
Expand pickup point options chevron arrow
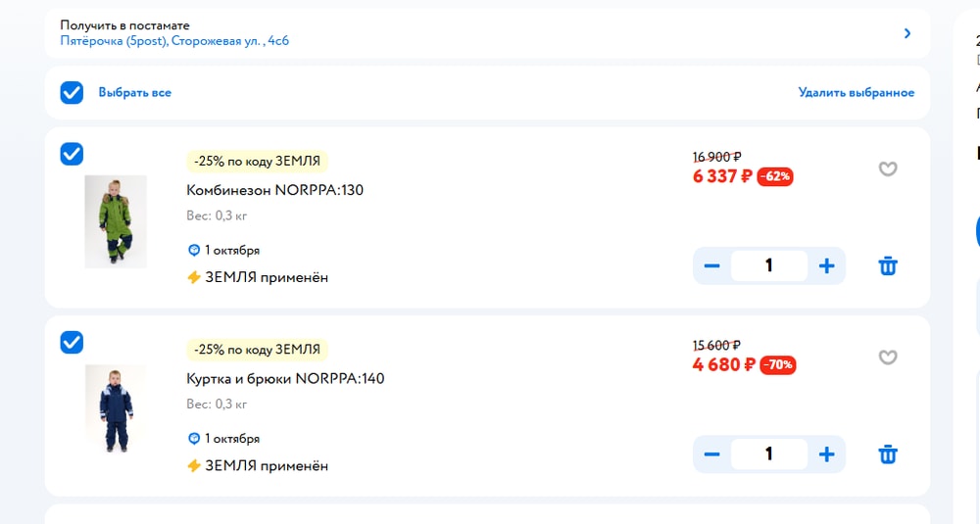pyautogui.click(x=907, y=33)
